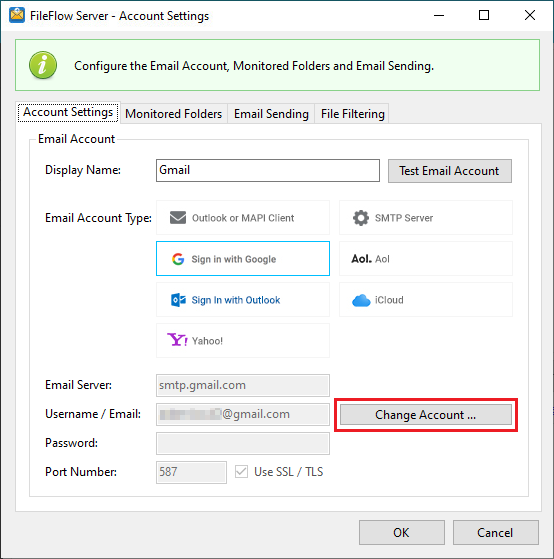Click the Google G logo icon
554x559 pixels.
point(178,259)
